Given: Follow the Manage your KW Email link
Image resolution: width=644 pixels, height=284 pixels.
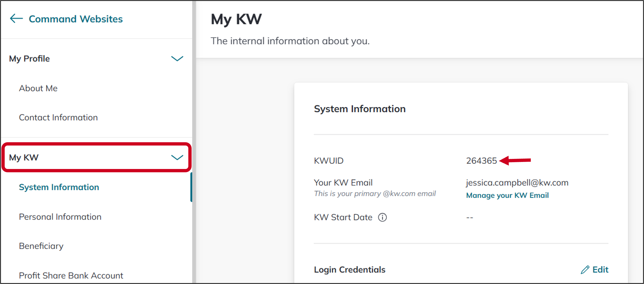Looking at the screenshot, I should [x=507, y=195].
